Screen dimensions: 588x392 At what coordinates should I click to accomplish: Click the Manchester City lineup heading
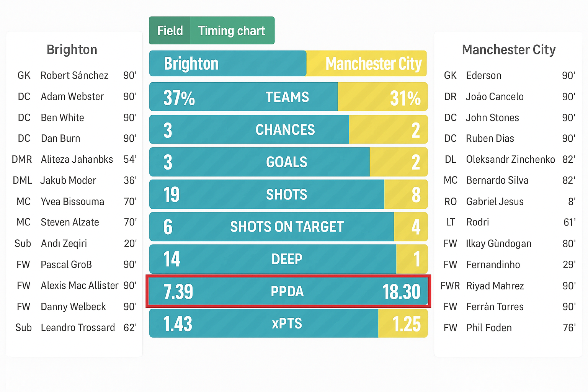pyautogui.click(x=509, y=50)
